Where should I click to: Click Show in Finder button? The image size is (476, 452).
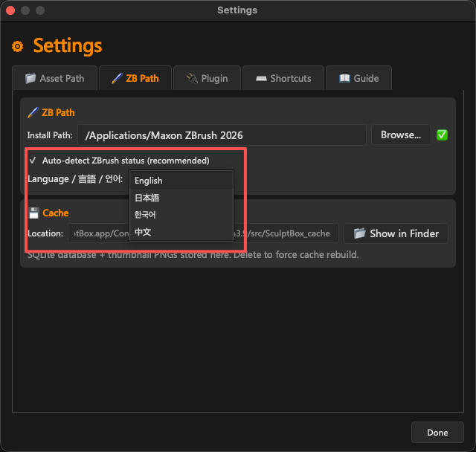tap(396, 233)
